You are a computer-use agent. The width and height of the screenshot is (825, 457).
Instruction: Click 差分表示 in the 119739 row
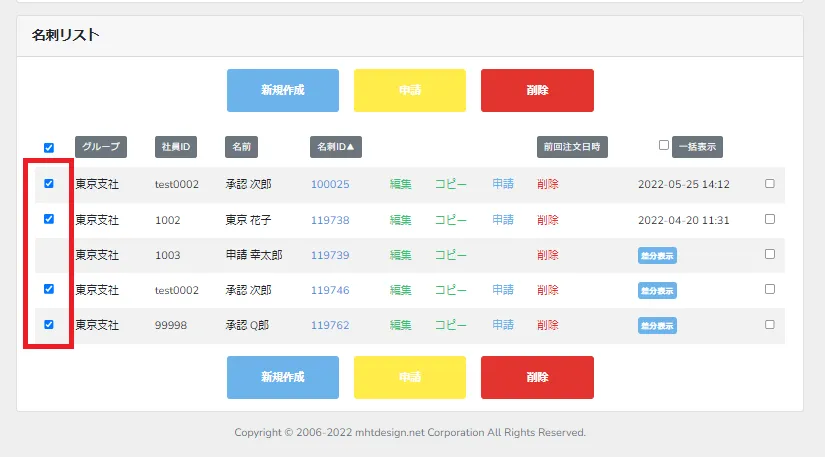tap(657, 256)
